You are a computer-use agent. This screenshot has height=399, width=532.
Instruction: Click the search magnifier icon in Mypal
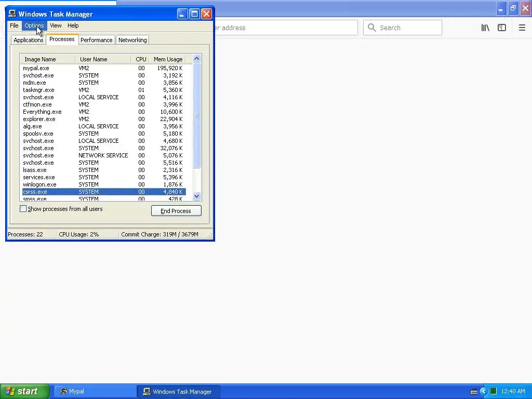(372, 28)
